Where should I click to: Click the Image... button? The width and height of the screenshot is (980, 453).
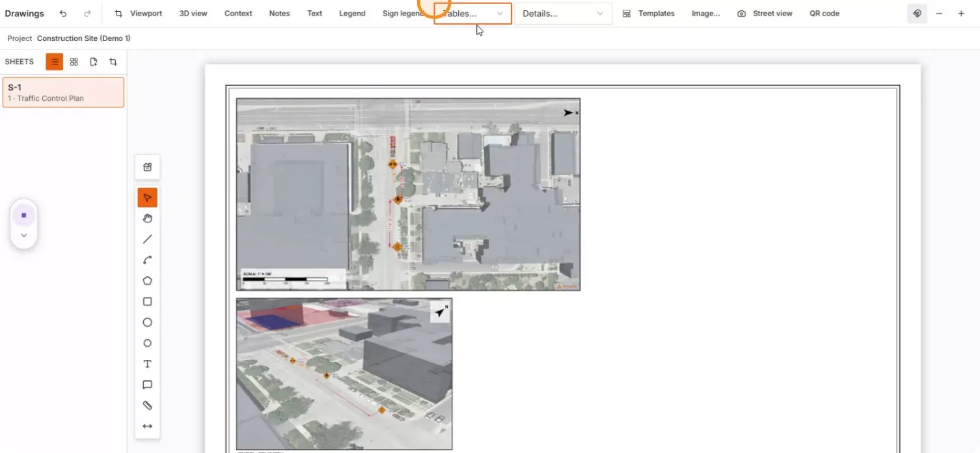click(705, 14)
